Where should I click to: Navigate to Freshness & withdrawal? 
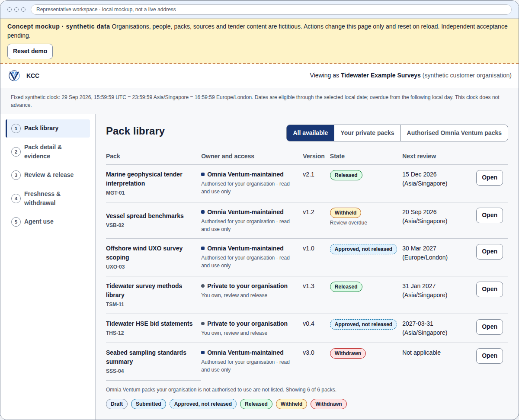(x=48, y=199)
